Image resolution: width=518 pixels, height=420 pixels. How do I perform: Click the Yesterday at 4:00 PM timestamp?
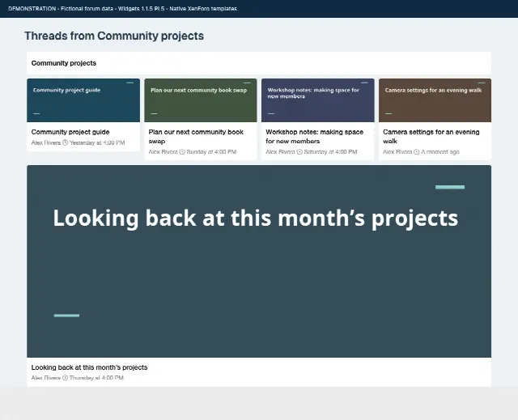point(97,142)
